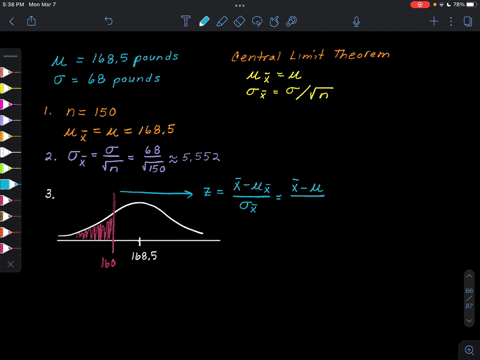Viewport: 480px width, 360px height.
Task: Tap the time in the status bar
Action: pyautogui.click(x=13, y=5)
